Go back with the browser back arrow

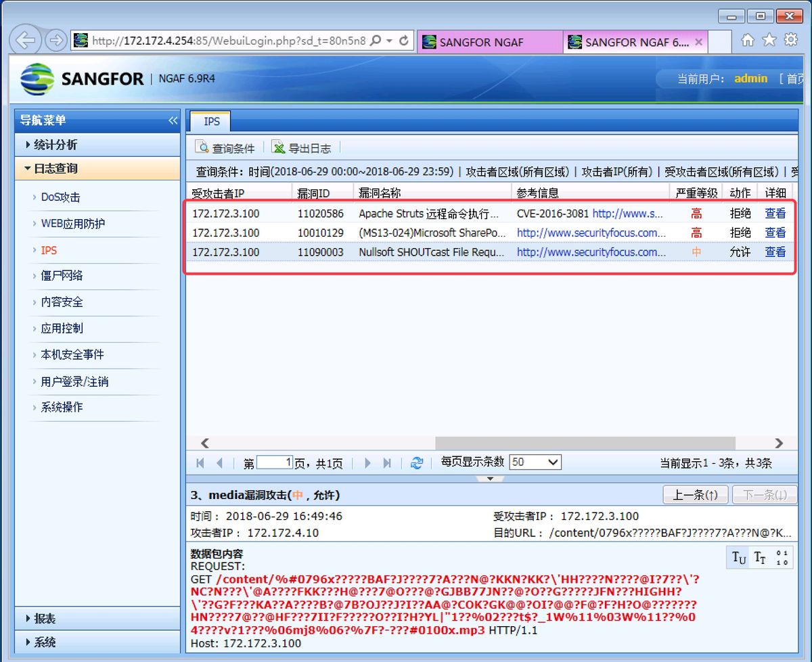click(x=25, y=41)
